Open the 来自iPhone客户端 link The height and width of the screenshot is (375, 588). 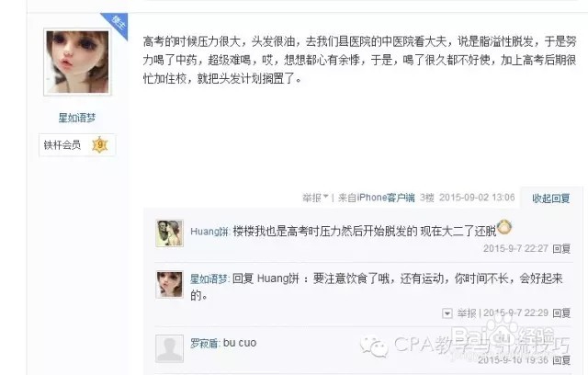pyautogui.click(x=377, y=198)
